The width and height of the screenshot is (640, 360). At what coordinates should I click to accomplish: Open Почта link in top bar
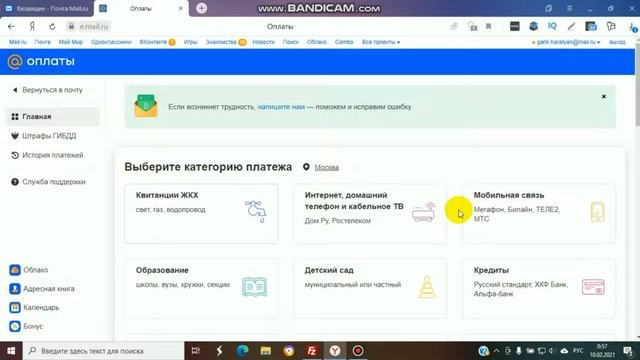click(42, 42)
